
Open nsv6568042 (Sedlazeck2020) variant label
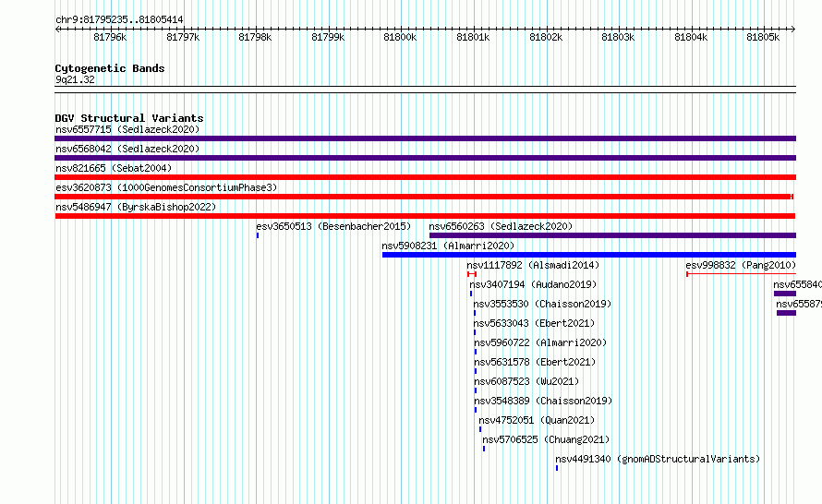[x=127, y=149]
